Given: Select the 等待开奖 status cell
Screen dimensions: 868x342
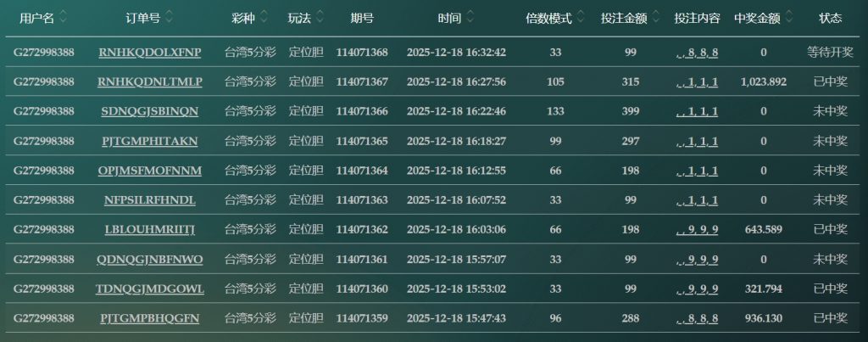Looking at the screenshot, I should click(830, 53).
